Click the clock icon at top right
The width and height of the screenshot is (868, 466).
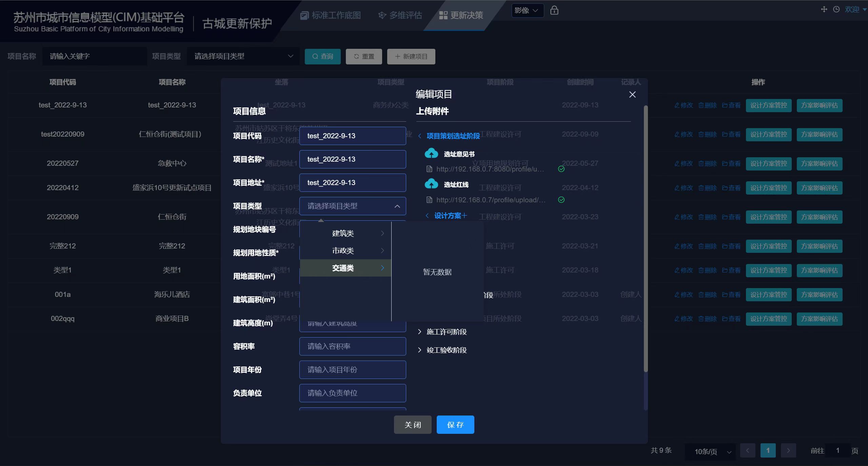pyautogui.click(x=836, y=9)
